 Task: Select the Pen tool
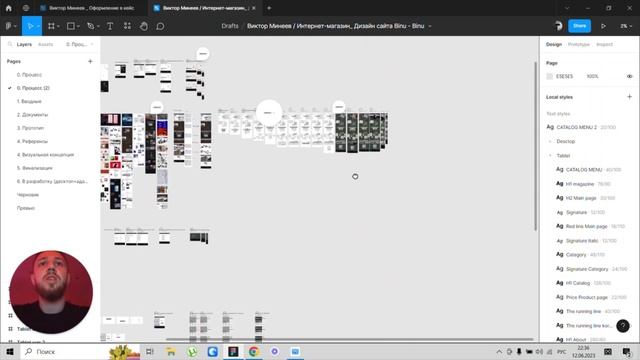[x=90, y=26]
